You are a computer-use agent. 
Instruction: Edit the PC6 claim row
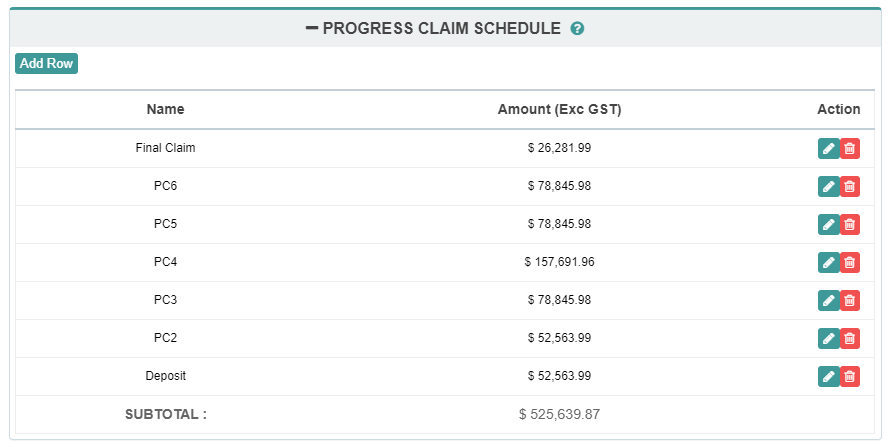pyautogui.click(x=828, y=186)
